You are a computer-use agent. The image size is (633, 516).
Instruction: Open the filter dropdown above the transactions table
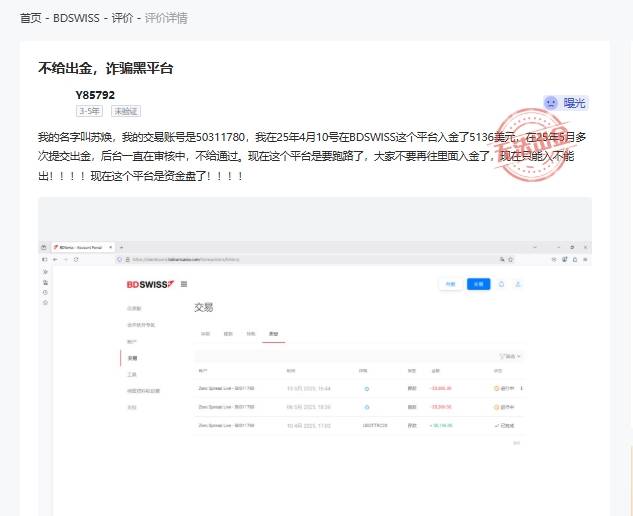click(510, 356)
